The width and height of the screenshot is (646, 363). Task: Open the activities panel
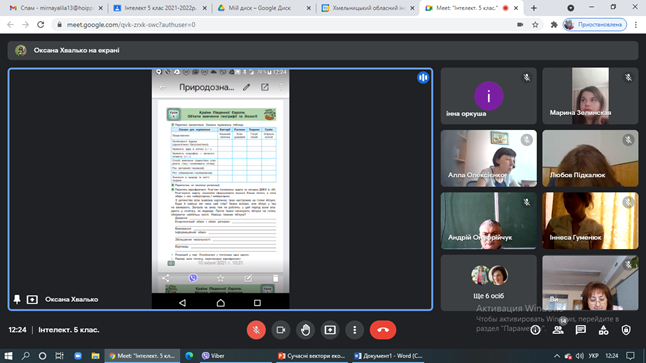[x=603, y=330]
